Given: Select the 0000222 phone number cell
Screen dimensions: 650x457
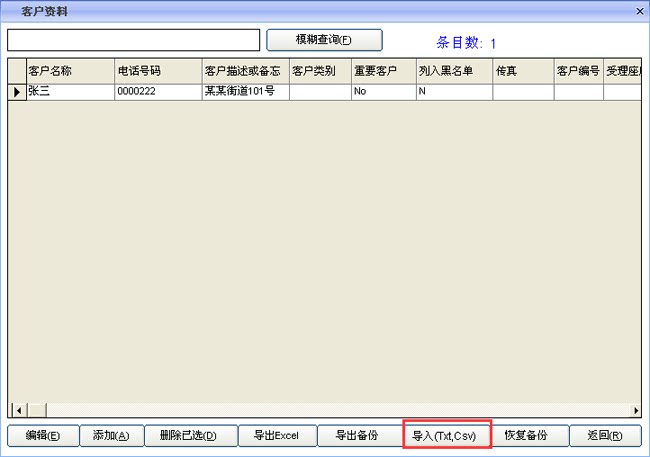Looking at the screenshot, I should (x=158, y=92).
